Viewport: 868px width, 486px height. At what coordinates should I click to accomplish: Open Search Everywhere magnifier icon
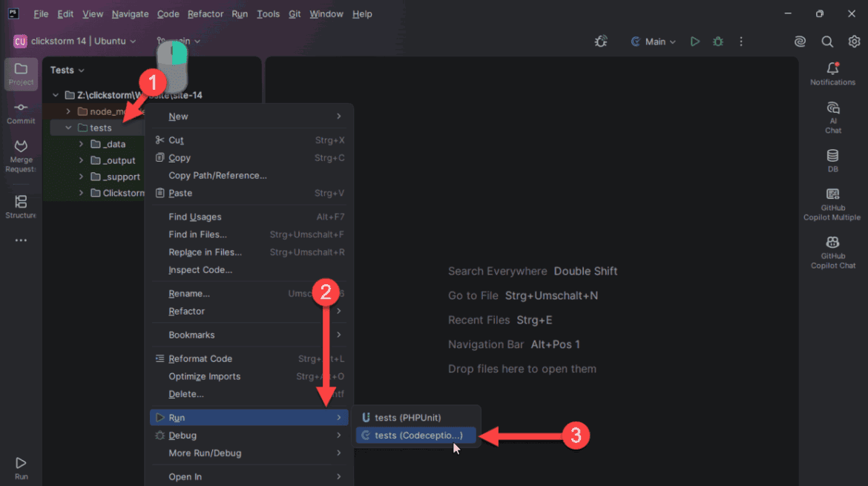827,42
